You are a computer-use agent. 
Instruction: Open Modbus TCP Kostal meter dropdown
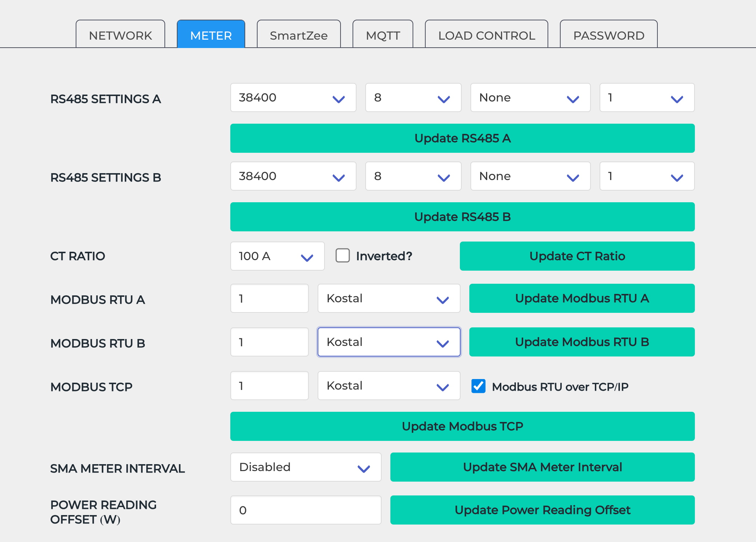click(389, 386)
